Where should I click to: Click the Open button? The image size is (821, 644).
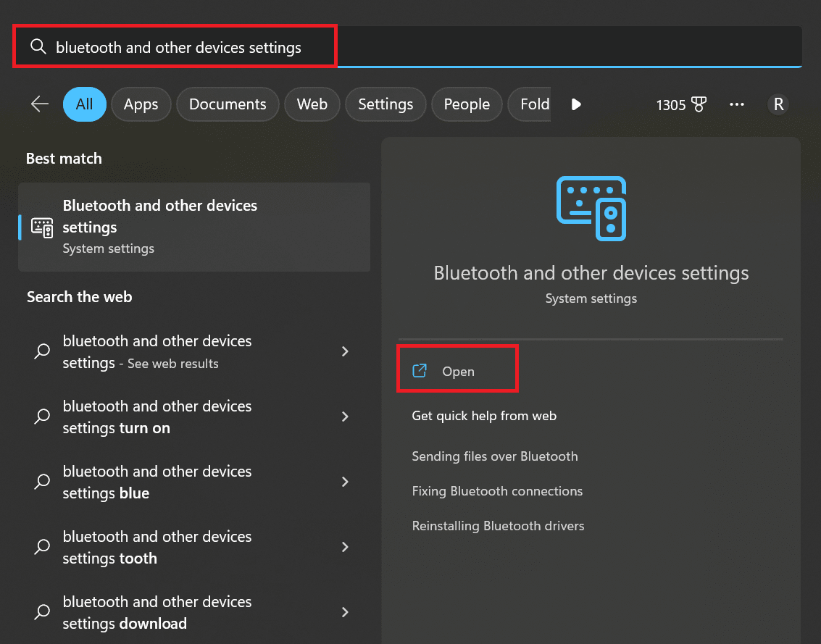457,370
